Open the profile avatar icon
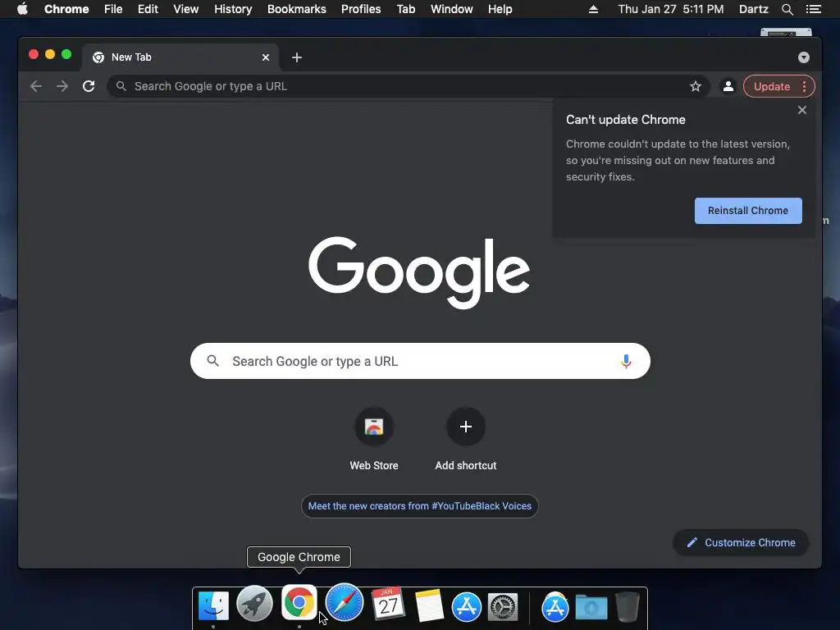 [x=728, y=86]
